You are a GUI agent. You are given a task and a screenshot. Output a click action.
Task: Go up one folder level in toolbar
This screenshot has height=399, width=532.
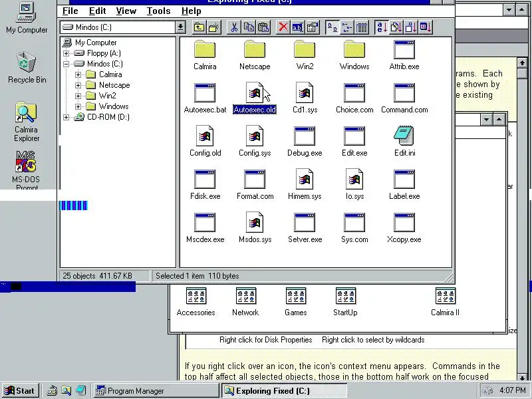pos(199,27)
